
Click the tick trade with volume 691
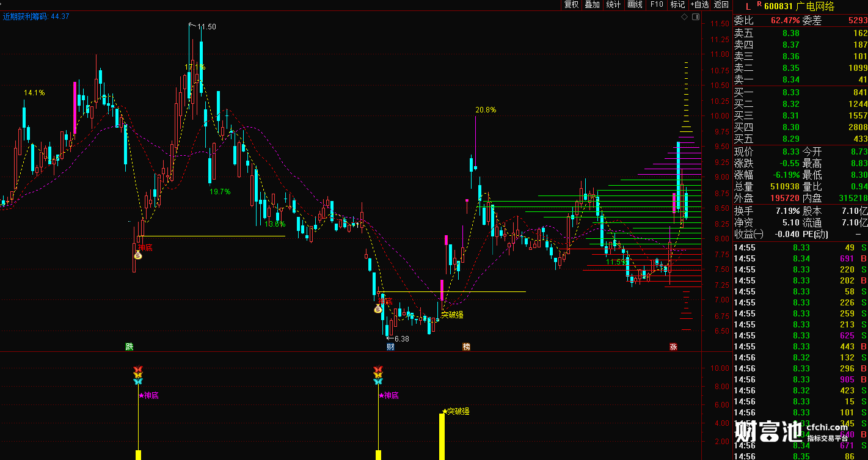click(800, 258)
